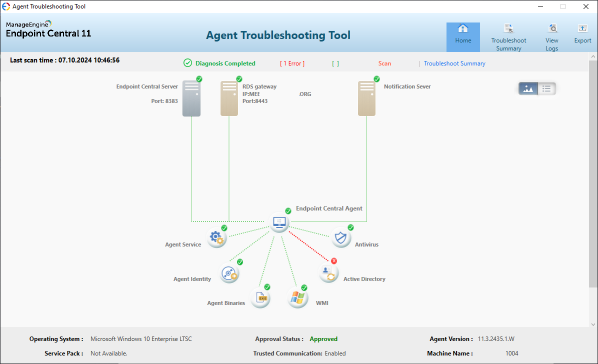This screenshot has width=598, height=364.
Task: Click the scrollbar down arrow
Action: 592,324
